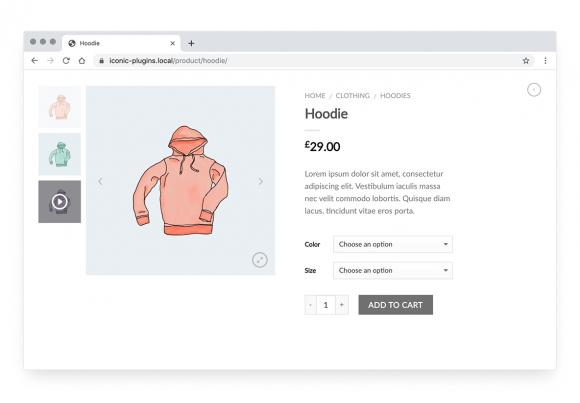Play the product video thumbnail
580x403 pixels.
click(60, 202)
